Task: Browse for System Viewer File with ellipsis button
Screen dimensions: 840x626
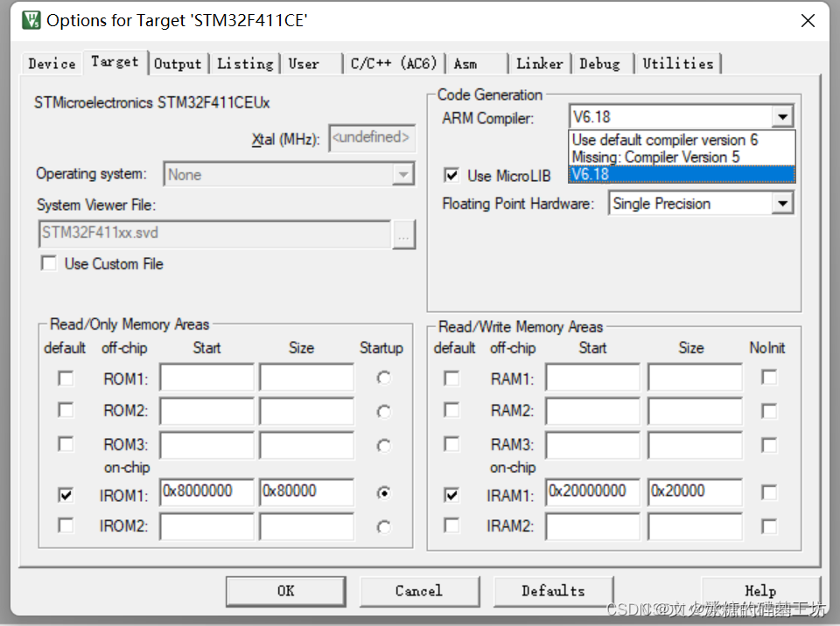Action: tap(404, 235)
